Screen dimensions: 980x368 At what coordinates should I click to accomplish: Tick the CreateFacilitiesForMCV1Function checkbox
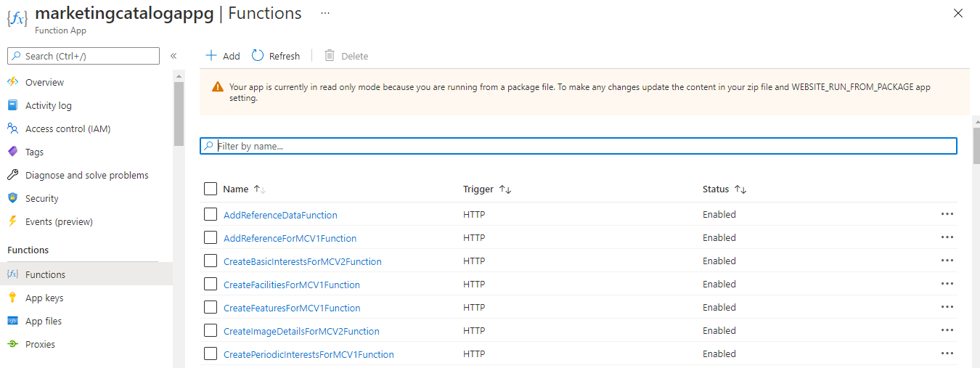211,285
